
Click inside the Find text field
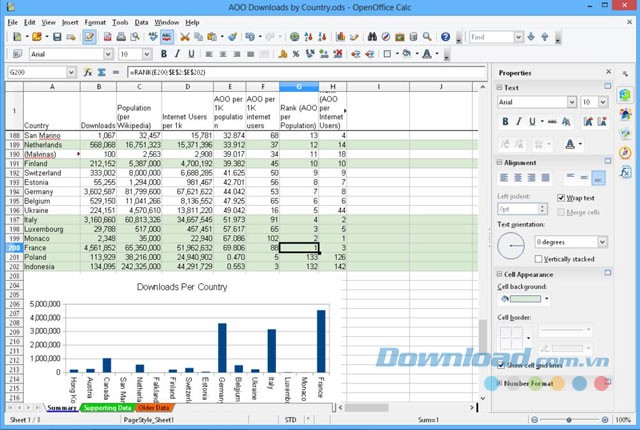pos(492,37)
